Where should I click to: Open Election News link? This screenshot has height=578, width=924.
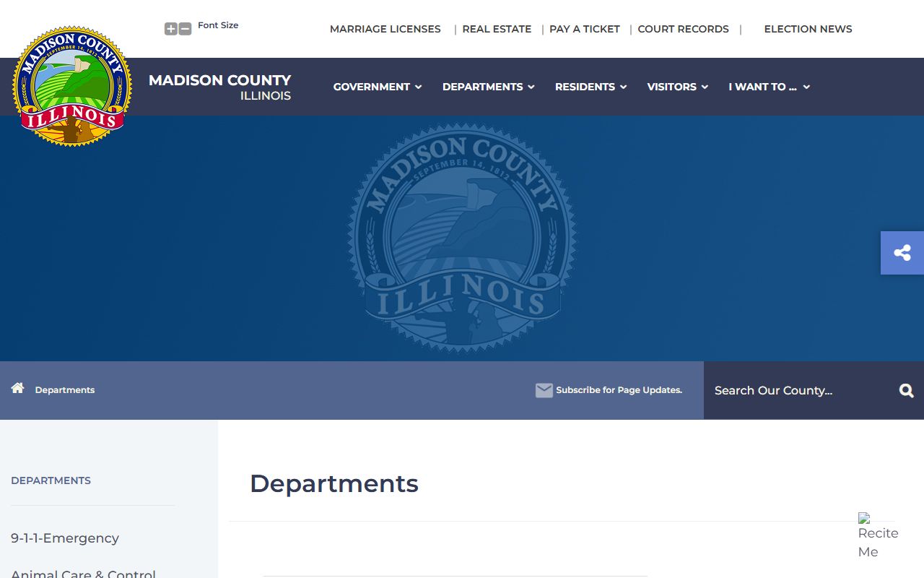coord(808,29)
